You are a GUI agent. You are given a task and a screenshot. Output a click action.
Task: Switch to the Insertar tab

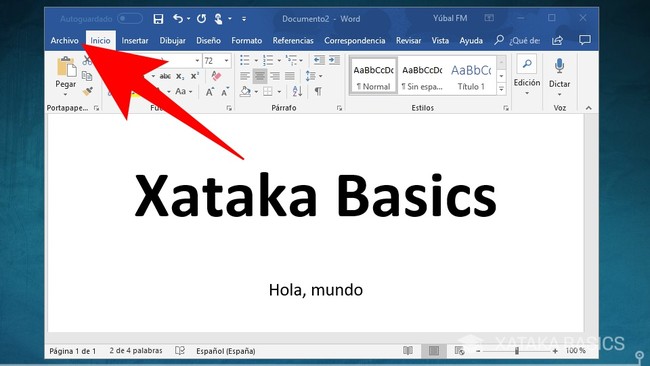click(135, 41)
